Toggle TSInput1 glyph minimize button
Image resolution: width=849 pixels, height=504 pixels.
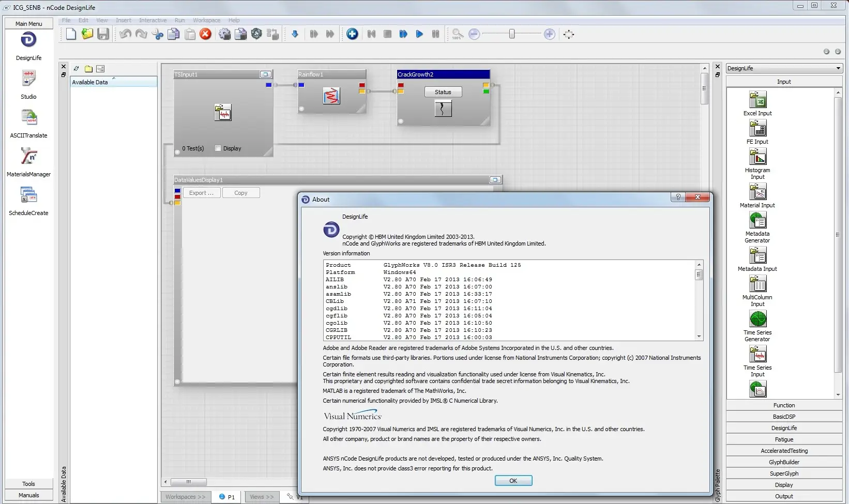pyautogui.click(x=265, y=74)
